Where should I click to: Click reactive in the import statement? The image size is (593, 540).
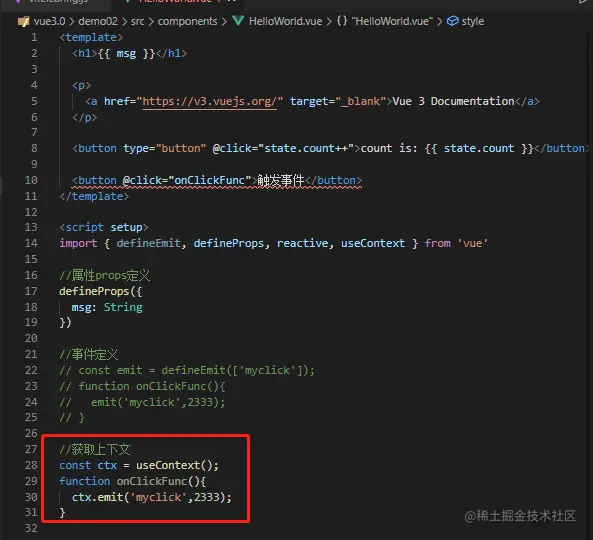[303, 243]
